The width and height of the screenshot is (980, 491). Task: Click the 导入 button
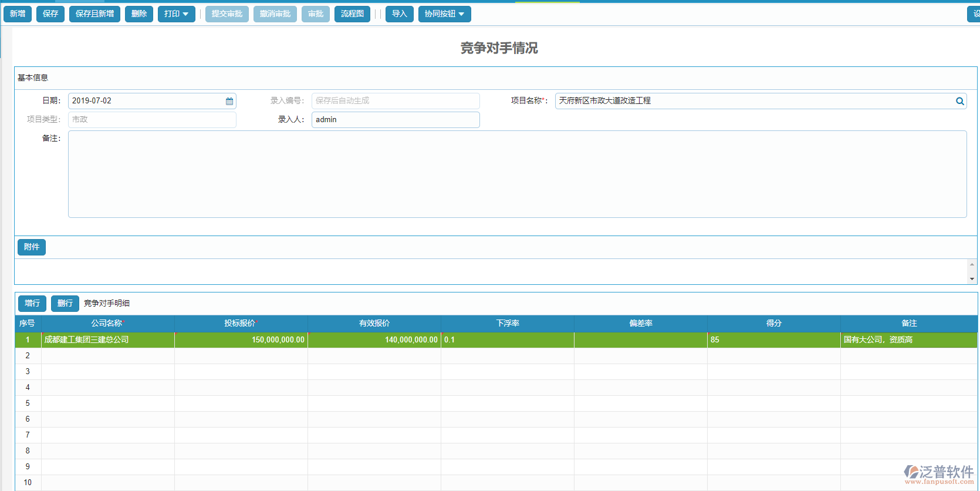pos(399,14)
